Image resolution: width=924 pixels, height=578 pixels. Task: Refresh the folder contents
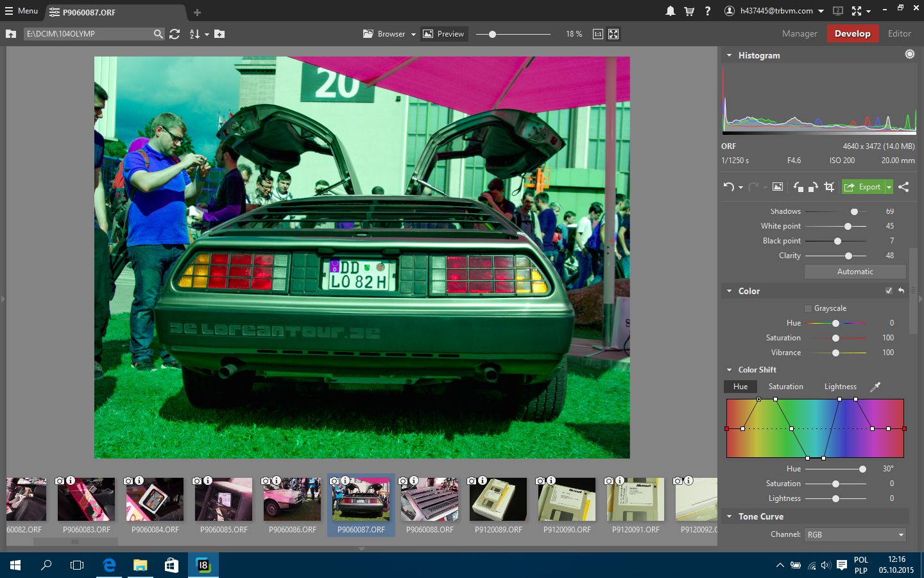tap(175, 34)
